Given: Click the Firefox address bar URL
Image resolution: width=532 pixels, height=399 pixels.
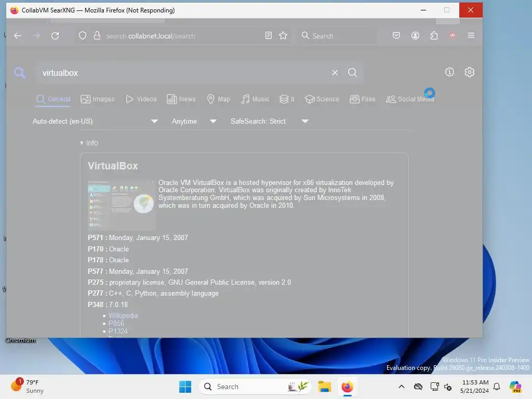Looking at the screenshot, I should (x=151, y=36).
